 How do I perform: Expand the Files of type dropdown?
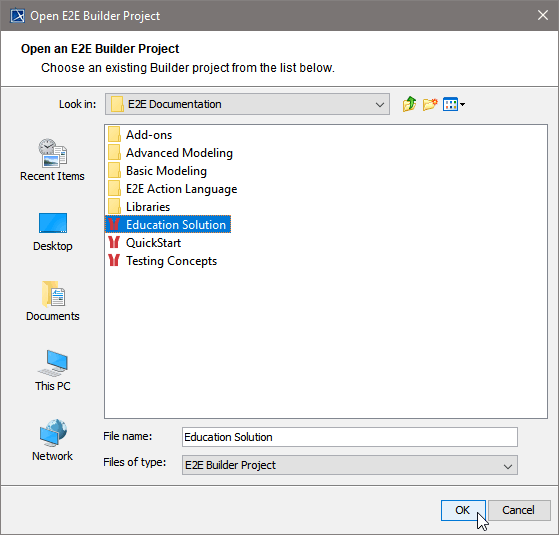(x=349, y=465)
